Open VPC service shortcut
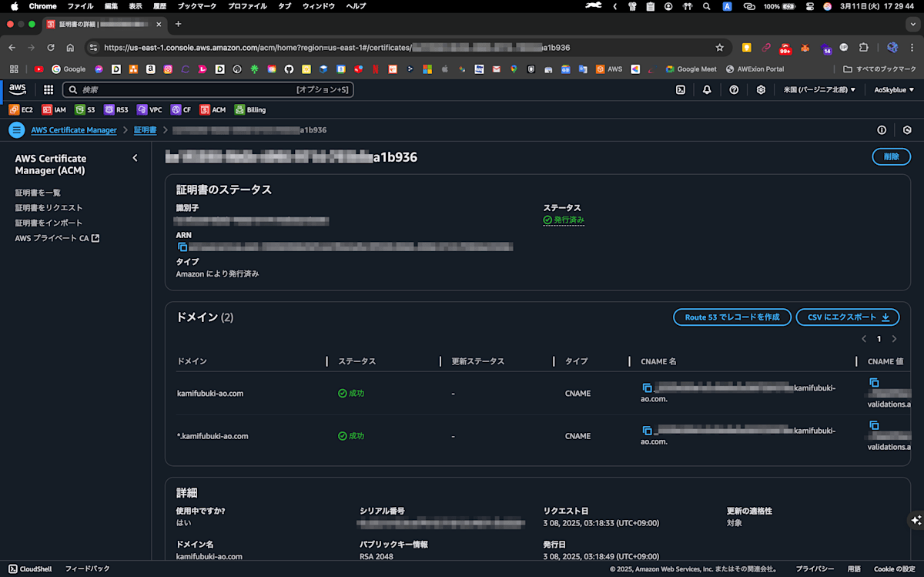Screen dimensions: 924x577 tap(149, 109)
